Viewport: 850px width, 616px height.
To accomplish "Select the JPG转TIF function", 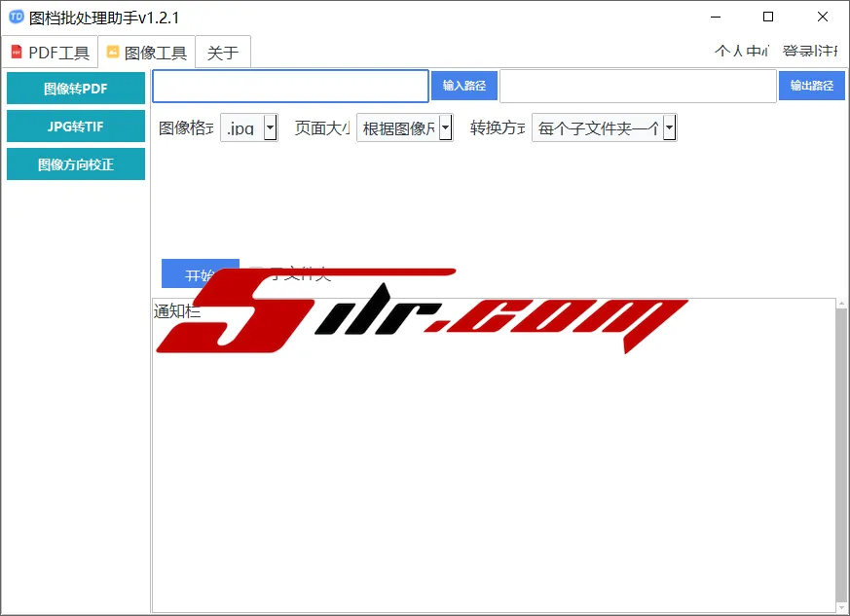I will click(76, 127).
